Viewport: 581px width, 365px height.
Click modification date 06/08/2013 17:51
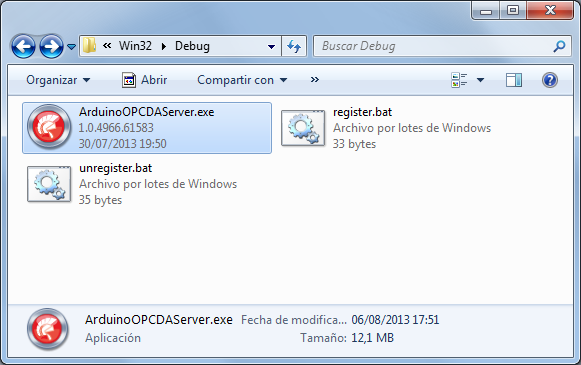[395, 320]
